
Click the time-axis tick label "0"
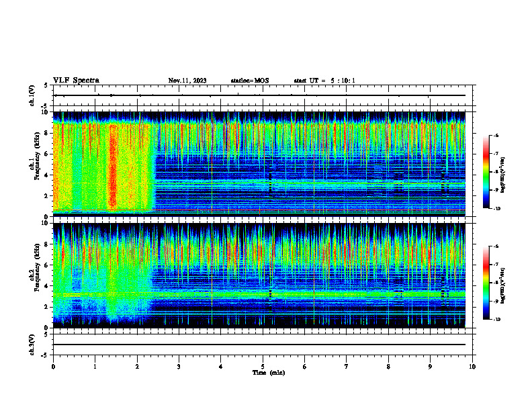[53, 367]
